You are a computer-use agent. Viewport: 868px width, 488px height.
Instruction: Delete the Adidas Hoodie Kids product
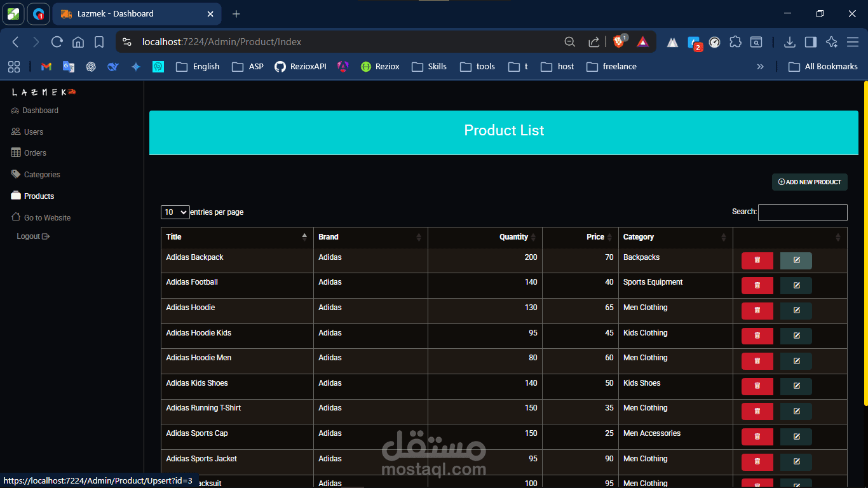click(757, 336)
